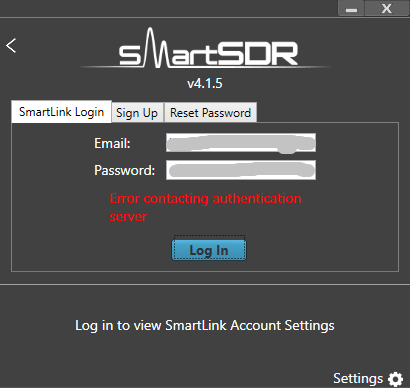Select the Reset Password tab

tap(210, 113)
